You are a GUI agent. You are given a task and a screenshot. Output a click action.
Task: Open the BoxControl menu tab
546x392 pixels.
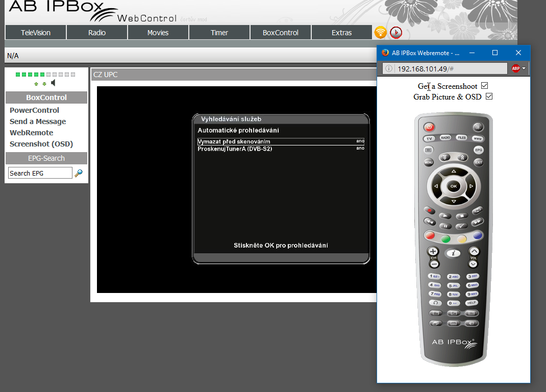coord(280,32)
